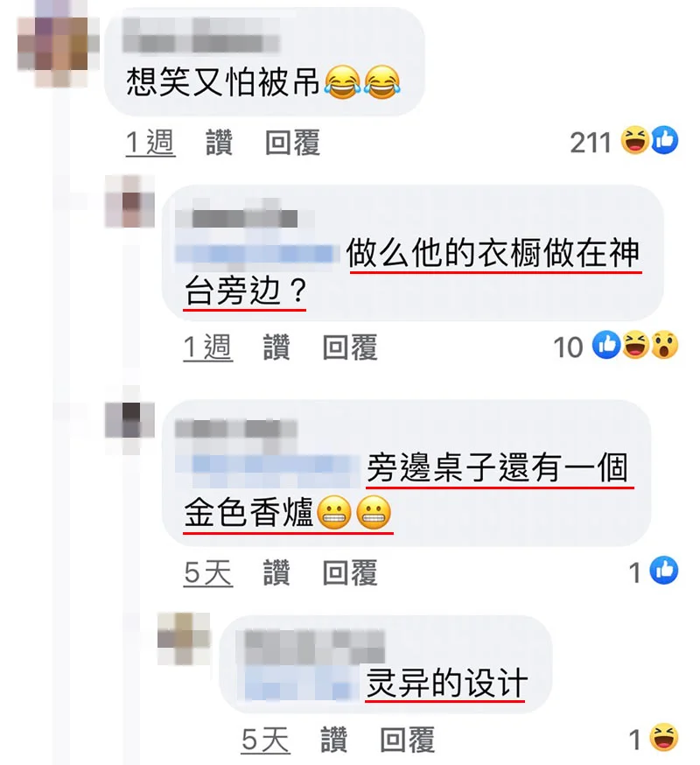Open the 211 reactions count list
Viewport: 700px width, 765px height.
[x=591, y=143]
